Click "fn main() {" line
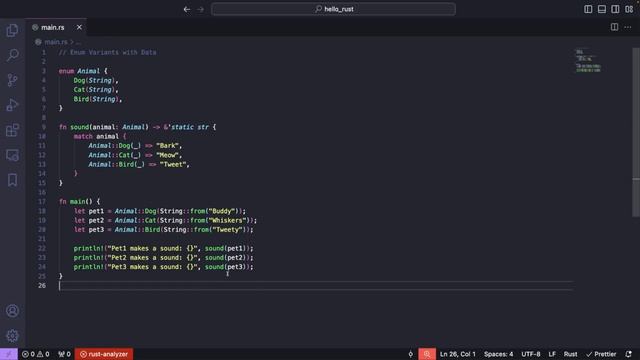Image resolution: width=640 pixels, height=360 pixels. (79, 202)
